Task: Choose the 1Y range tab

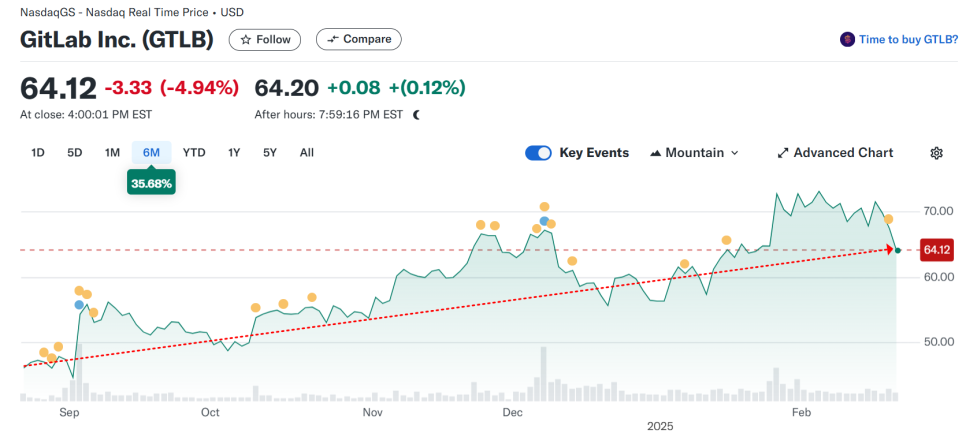Action: [233, 153]
